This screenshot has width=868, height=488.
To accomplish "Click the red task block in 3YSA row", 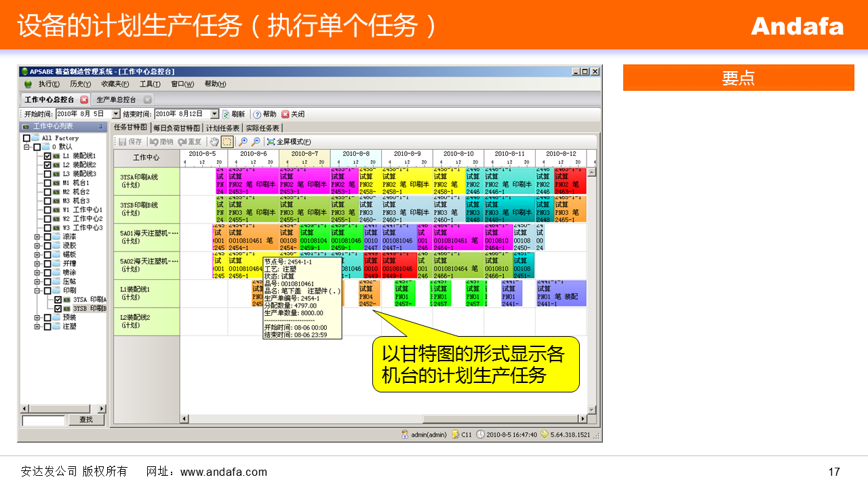I will pos(570,182).
